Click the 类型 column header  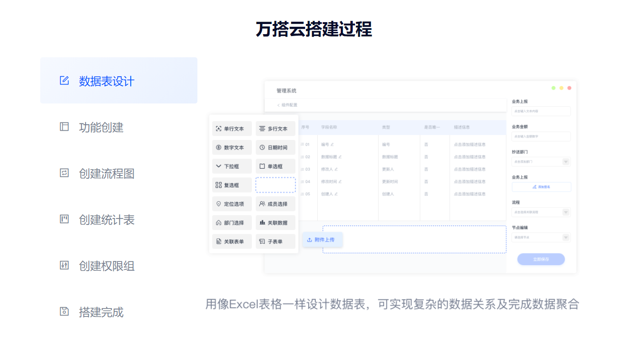coord(386,127)
